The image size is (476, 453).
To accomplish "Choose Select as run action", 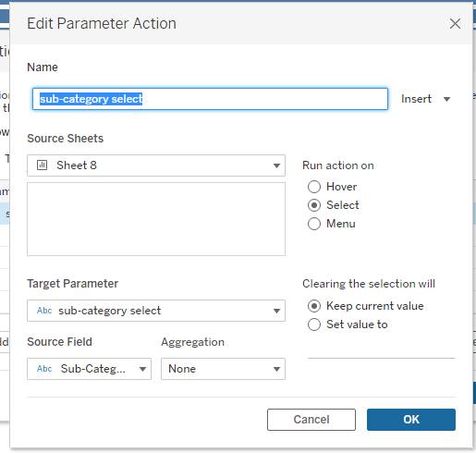I will pyautogui.click(x=314, y=205).
